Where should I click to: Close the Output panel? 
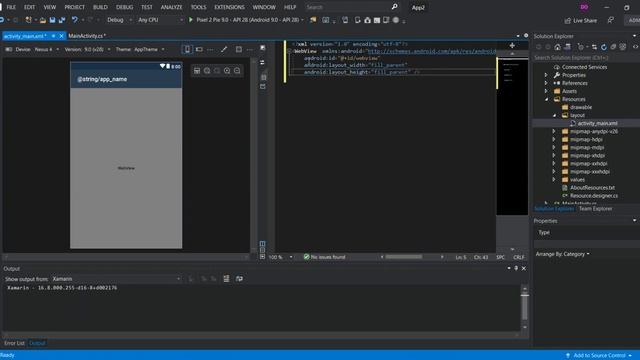[524, 268]
